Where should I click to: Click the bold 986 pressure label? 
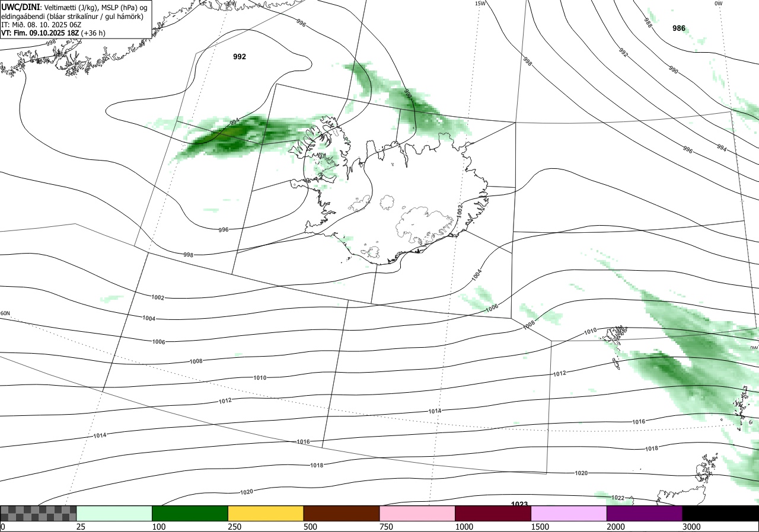(x=679, y=28)
